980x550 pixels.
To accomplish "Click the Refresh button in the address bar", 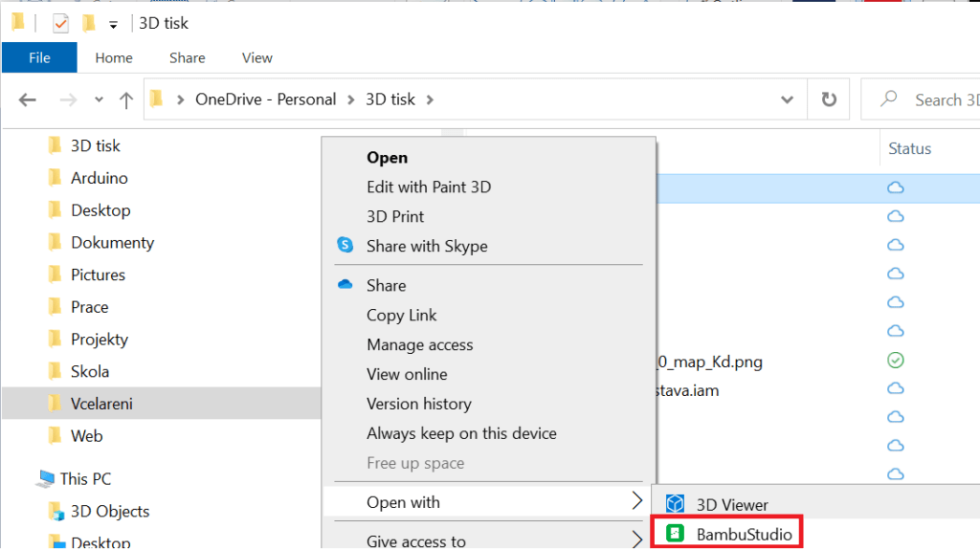I will click(829, 99).
